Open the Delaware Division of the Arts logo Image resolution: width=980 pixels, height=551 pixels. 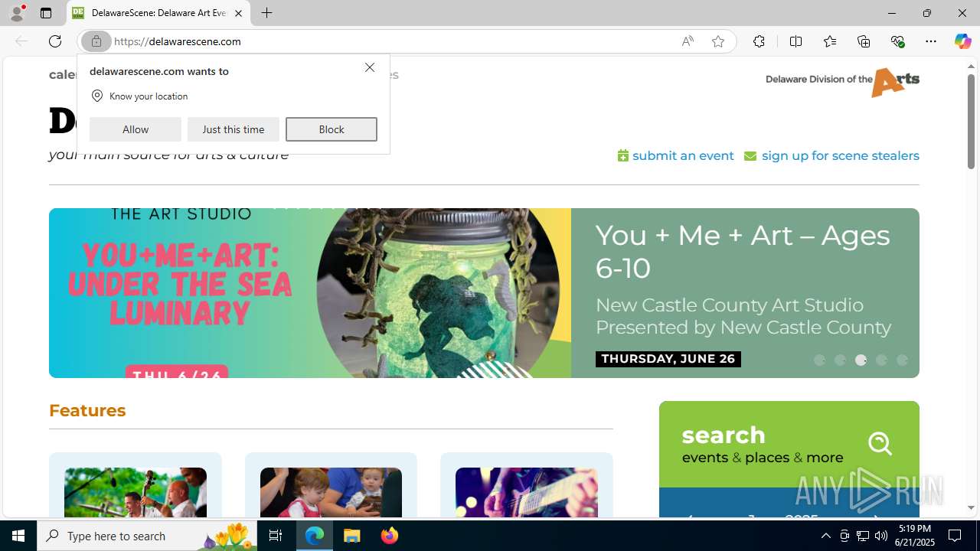[842, 82]
